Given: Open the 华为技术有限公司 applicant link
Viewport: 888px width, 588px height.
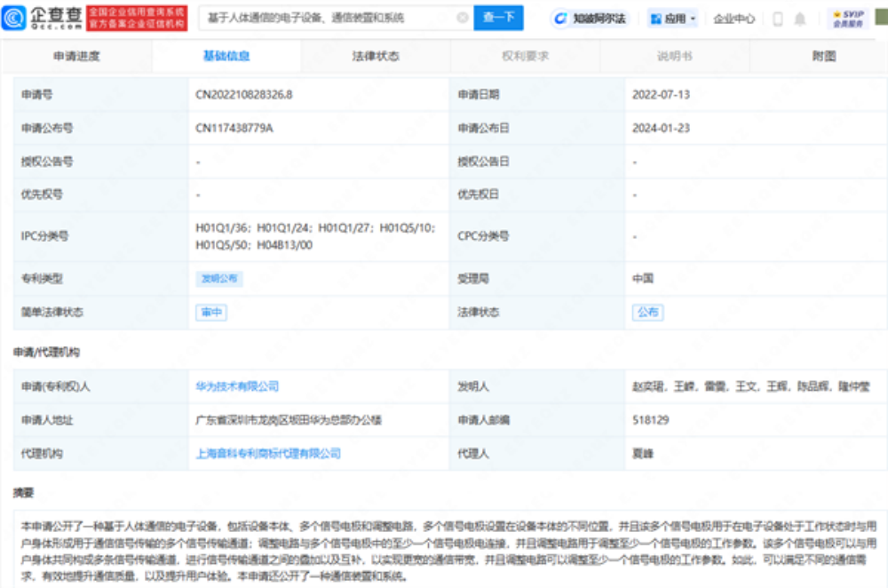Looking at the screenshot, I should coord(237,386).
